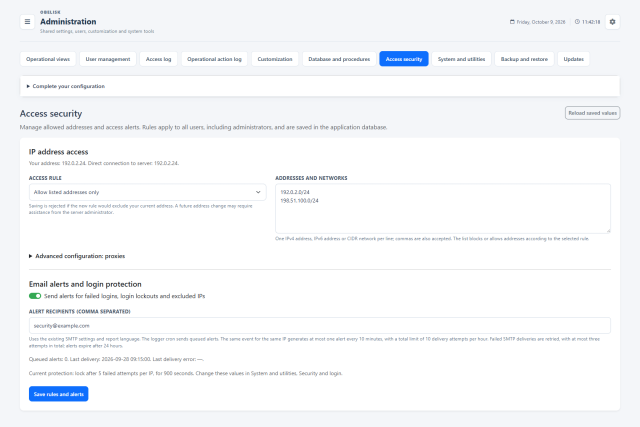This screenshot has height=427, width=640.
Task: Click the Access security page heading
Action: (51, 113)
